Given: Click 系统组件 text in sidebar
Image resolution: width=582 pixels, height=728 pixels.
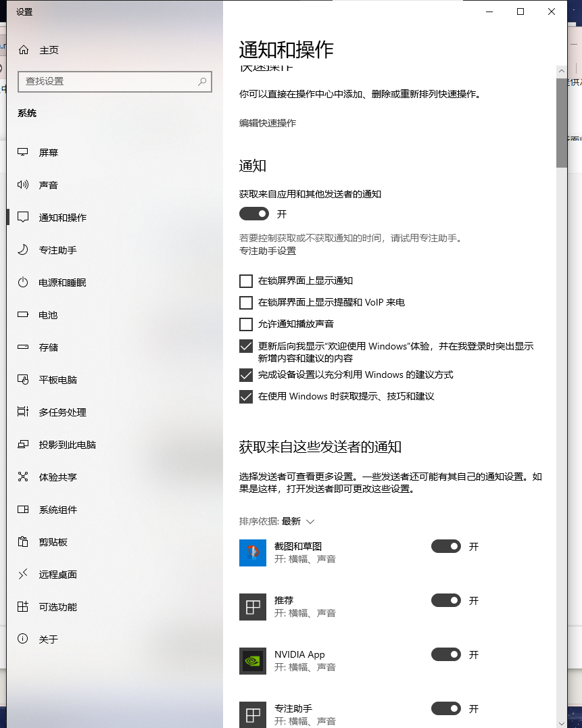Looking at the screenshot, I should click(x=57, y=510).
